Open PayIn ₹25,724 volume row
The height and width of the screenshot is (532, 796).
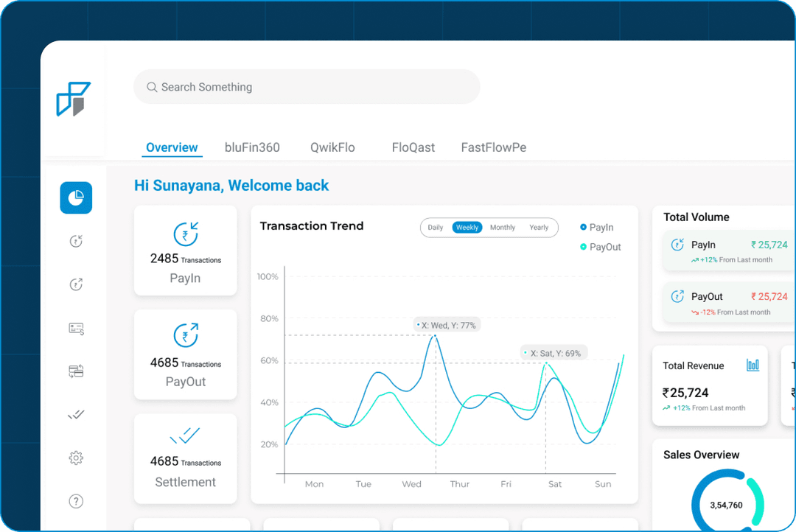coord(730,251)
